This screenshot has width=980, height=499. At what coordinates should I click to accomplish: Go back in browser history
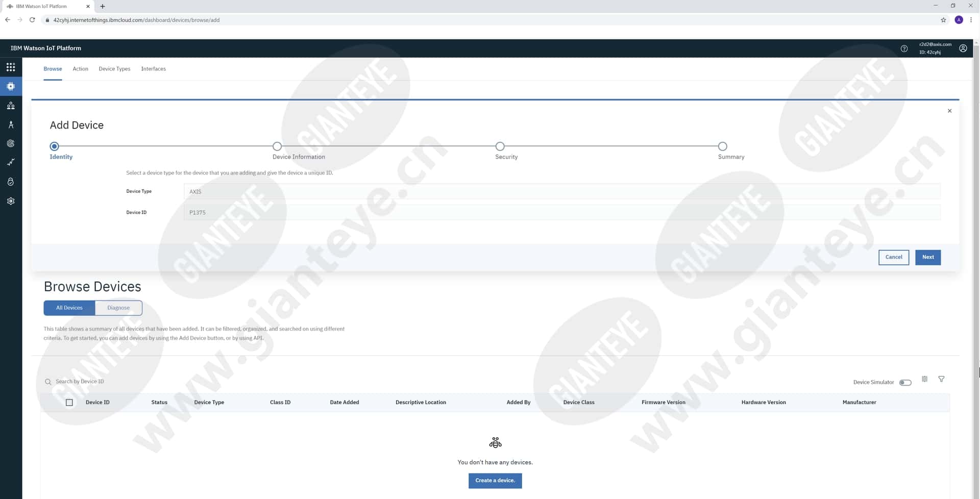tap(8, 20)
